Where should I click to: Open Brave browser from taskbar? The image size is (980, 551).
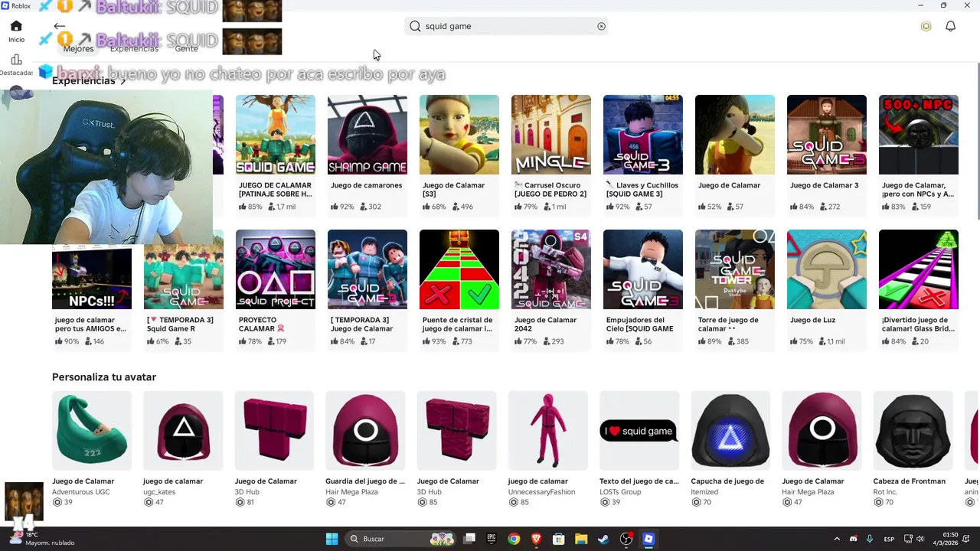536,539
